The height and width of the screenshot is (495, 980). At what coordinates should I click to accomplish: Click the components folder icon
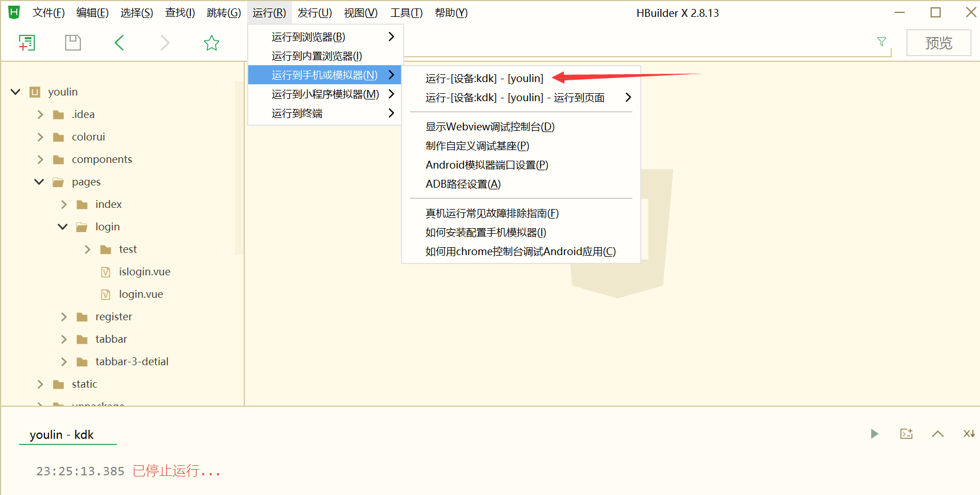pyautogui.click(x=58, y=160)
